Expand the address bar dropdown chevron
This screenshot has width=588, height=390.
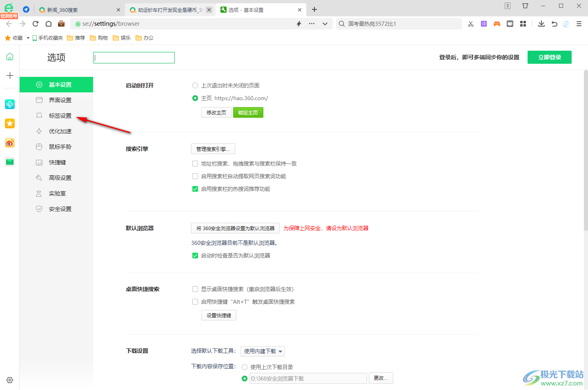(325, 24)
